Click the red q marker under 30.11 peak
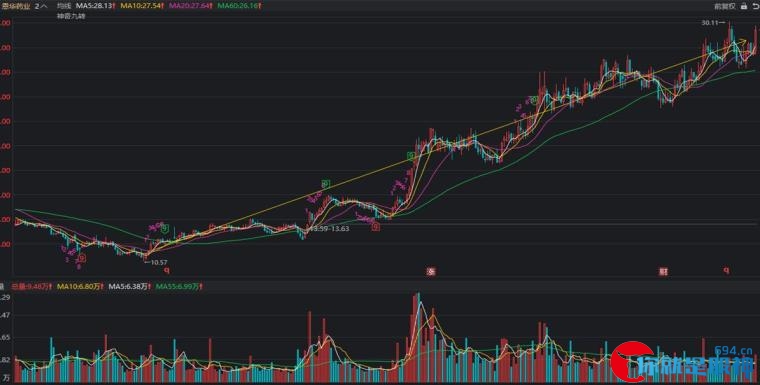Screen dimensions: 760x385 pos(726,271)
